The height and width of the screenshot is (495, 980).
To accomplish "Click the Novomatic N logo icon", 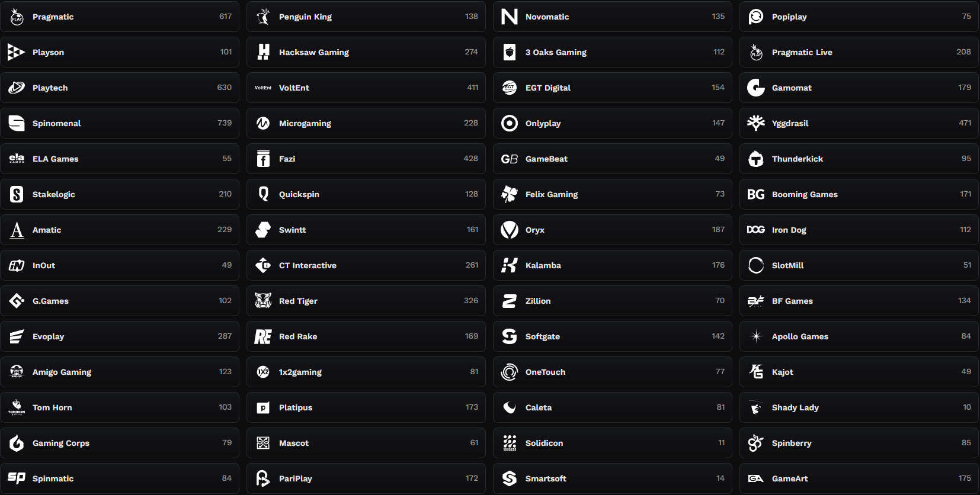I will [510, 17].
